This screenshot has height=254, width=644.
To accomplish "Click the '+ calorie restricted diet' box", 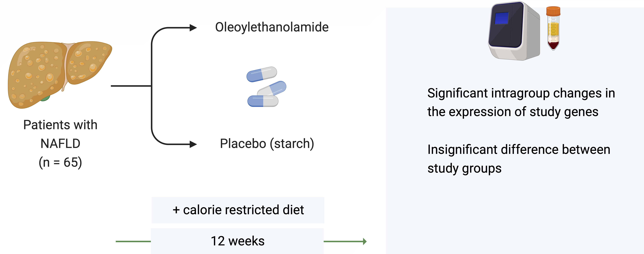I will 238,210.
